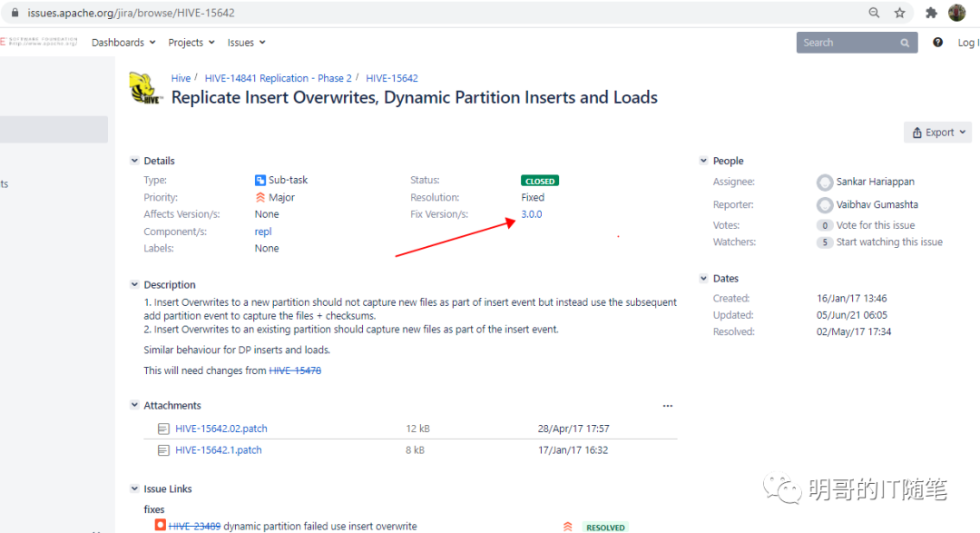Collapse the Dates section
Image resolution: width=980 pixels, height=533 pixels.
tap(704, 279)
